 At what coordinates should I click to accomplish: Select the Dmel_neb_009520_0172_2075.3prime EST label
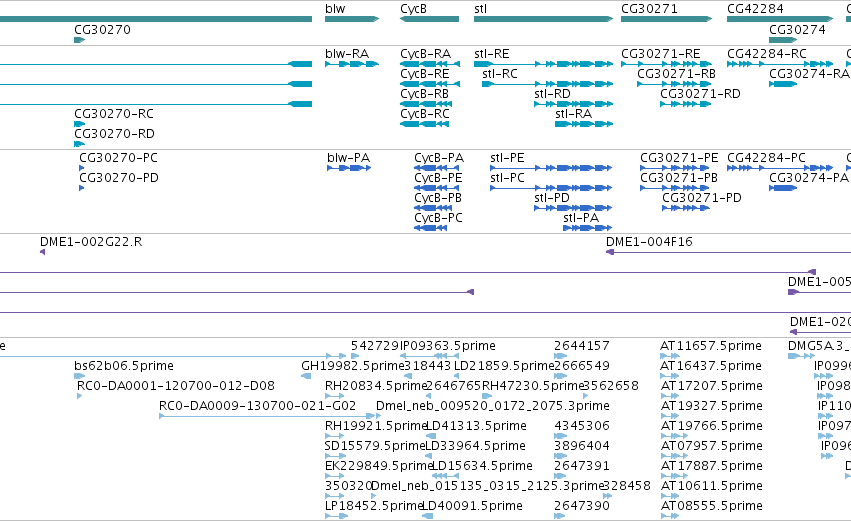493,406
